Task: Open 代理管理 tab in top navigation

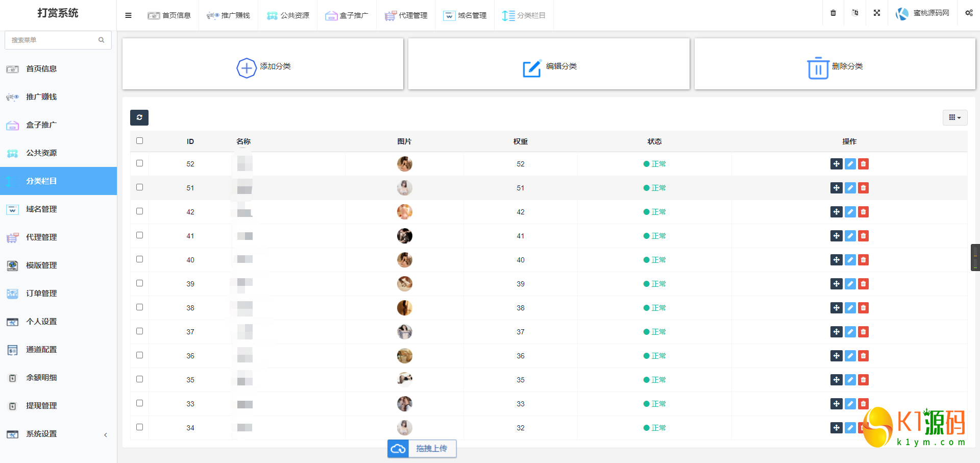Action: point(406,15)
